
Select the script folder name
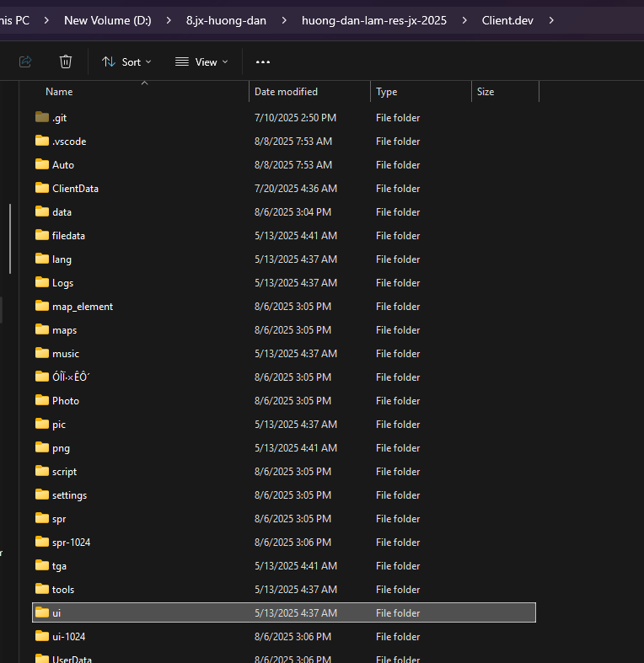(x=64, y=472)
